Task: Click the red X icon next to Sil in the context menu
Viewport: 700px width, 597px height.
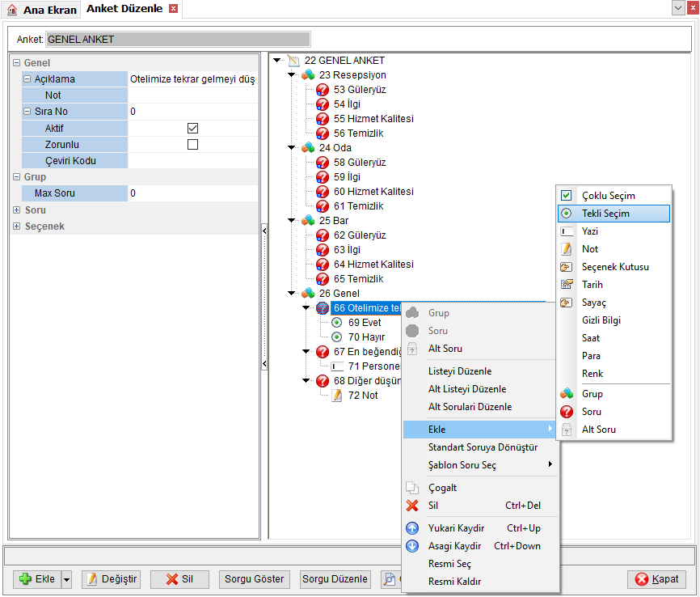Action: (x=412, y=506)
